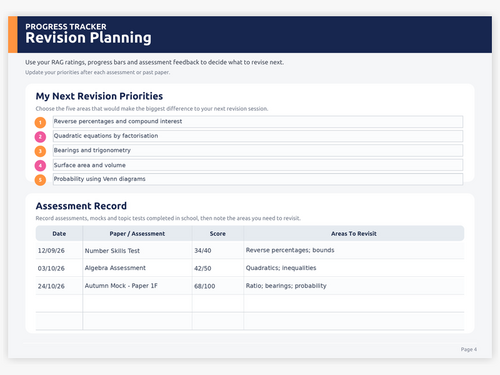
Task: Edit the 'Reverse percentages and compound interest' field
Action: pos(258,122)
